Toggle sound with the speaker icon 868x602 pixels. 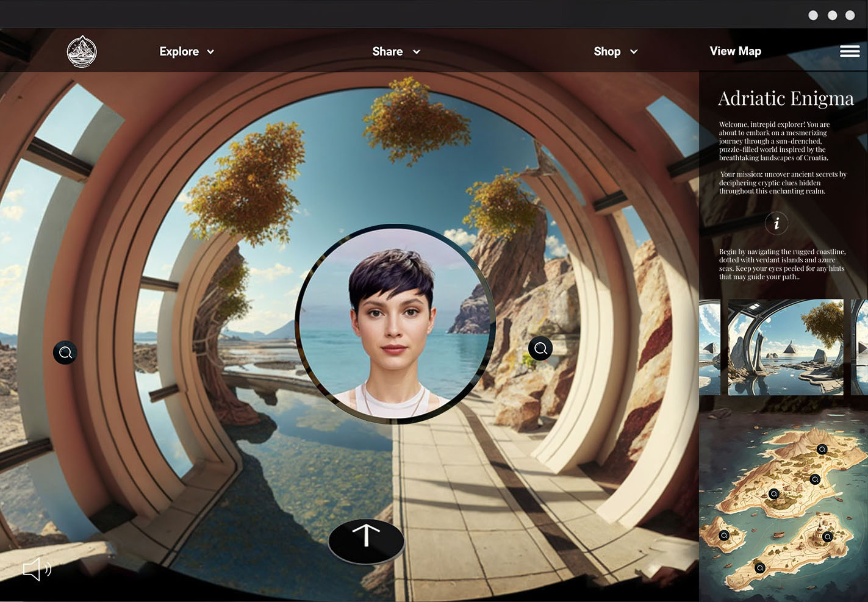coord(37,569)
